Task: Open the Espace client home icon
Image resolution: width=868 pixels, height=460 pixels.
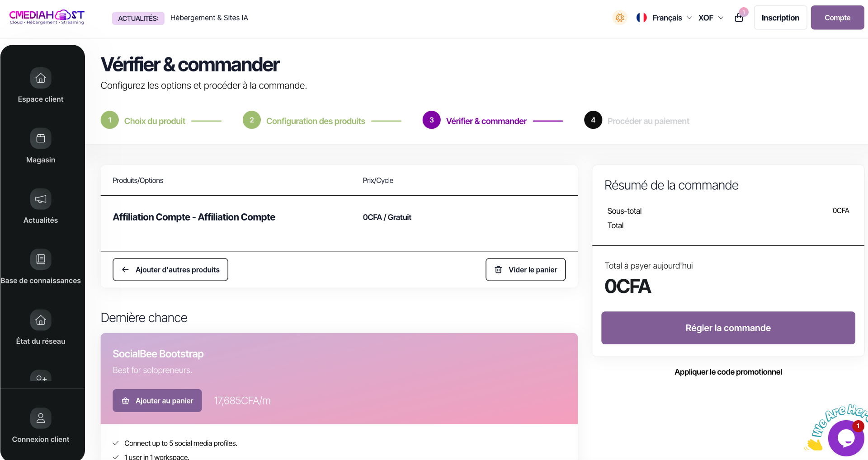Action: 41,78
